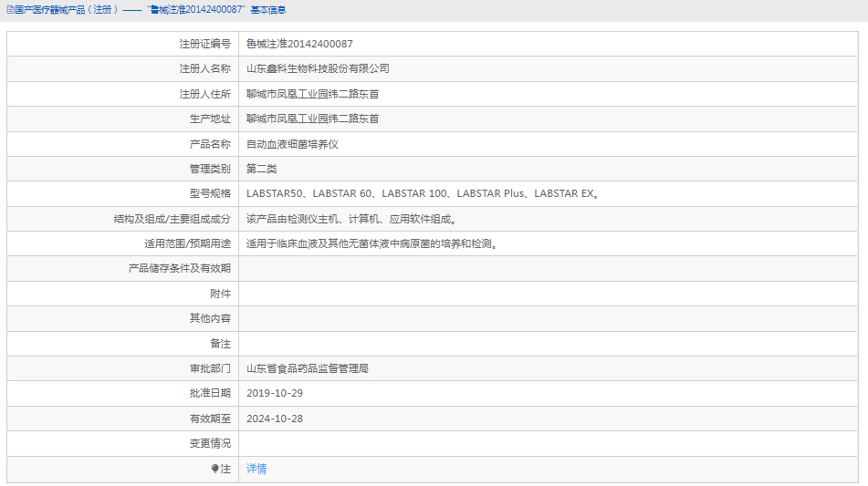Click registrant name 山东鑫科生物科技股份有限公司
The height and width of the screenshot is (486, 868).
318,68
